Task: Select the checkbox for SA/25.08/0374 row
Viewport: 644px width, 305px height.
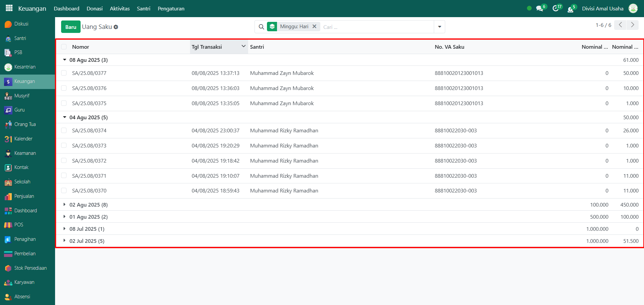Action: tap(64, 130)
